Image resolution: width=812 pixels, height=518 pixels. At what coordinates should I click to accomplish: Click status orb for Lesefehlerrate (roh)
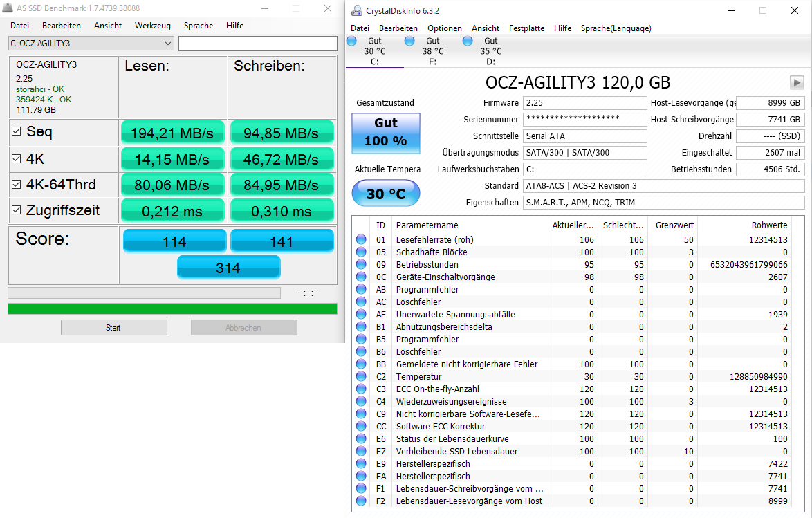tap(361, 239)
